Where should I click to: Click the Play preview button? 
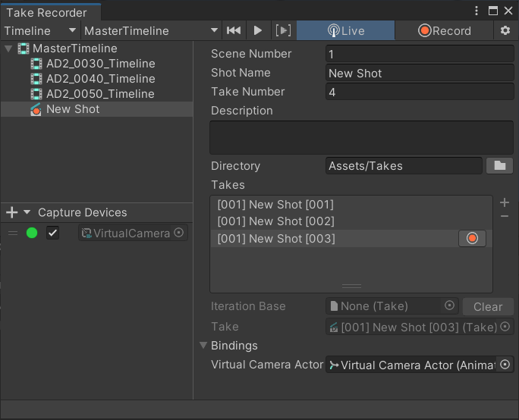click(257, 31)
